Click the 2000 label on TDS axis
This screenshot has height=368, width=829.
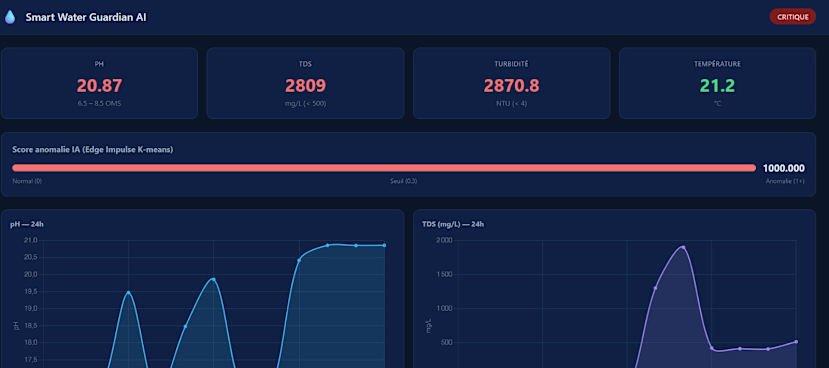pos(445,241)
